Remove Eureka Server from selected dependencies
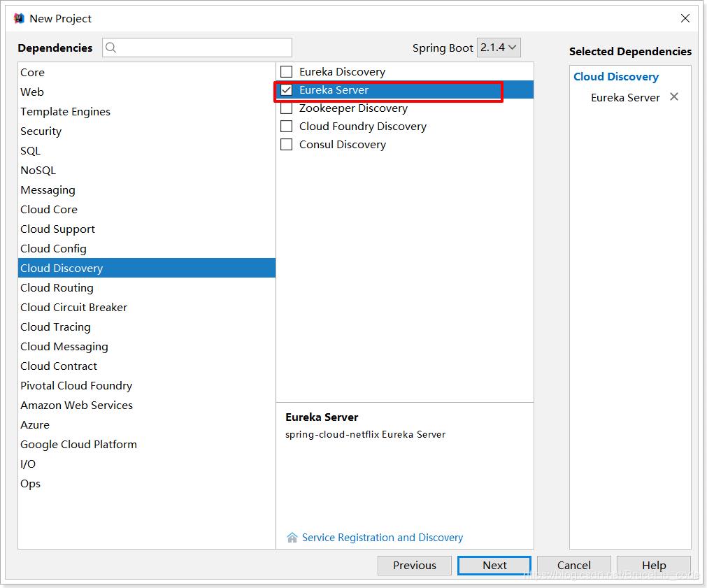 tap(673, 96)
